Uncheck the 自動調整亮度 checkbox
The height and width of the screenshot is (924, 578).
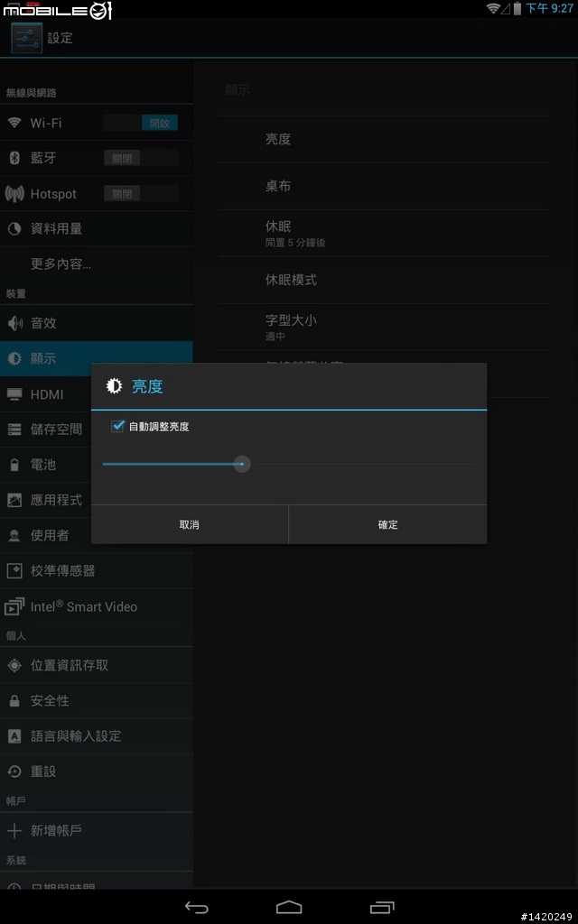tap(117, 426)
